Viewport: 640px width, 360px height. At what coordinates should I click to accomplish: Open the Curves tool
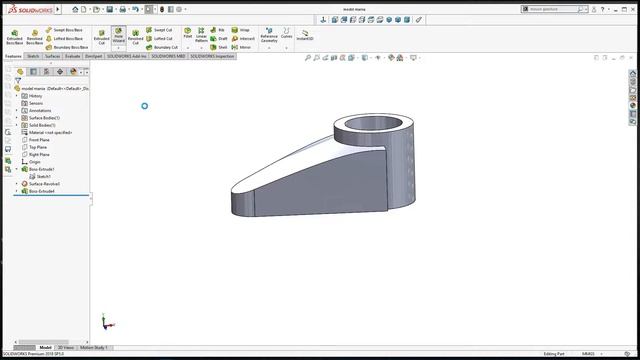pos(287,33)
